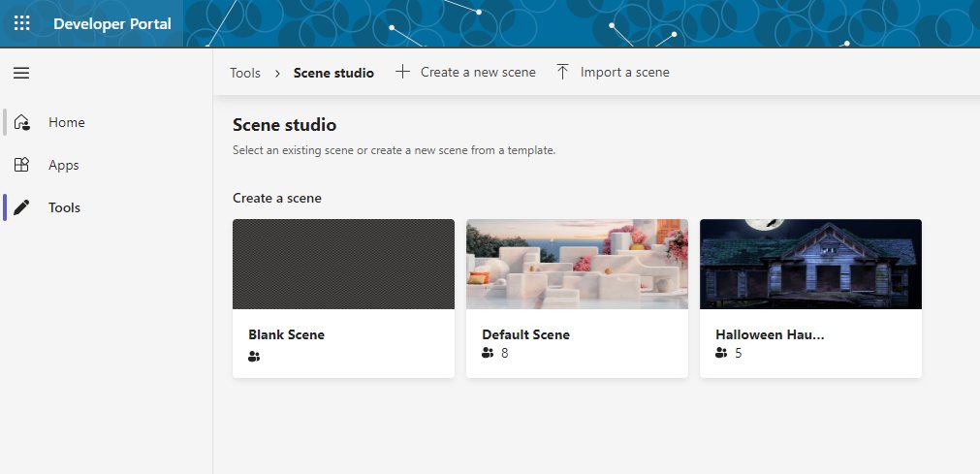Click Import a scene button
Viewport: 980px width, 474px height.
[x=613, y=72]
